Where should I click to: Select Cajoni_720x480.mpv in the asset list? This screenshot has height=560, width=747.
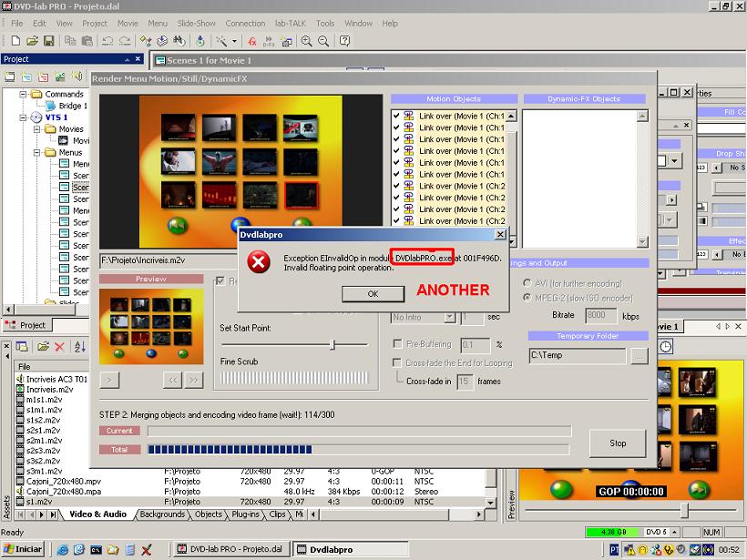(64, 482)
